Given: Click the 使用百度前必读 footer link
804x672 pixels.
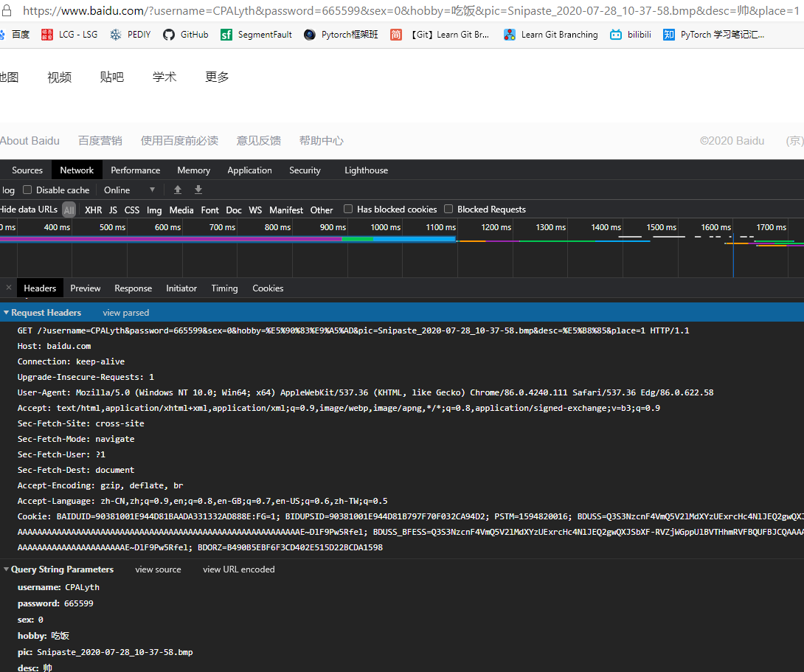Looking at the screenshot, I should (x=179, y=140).
